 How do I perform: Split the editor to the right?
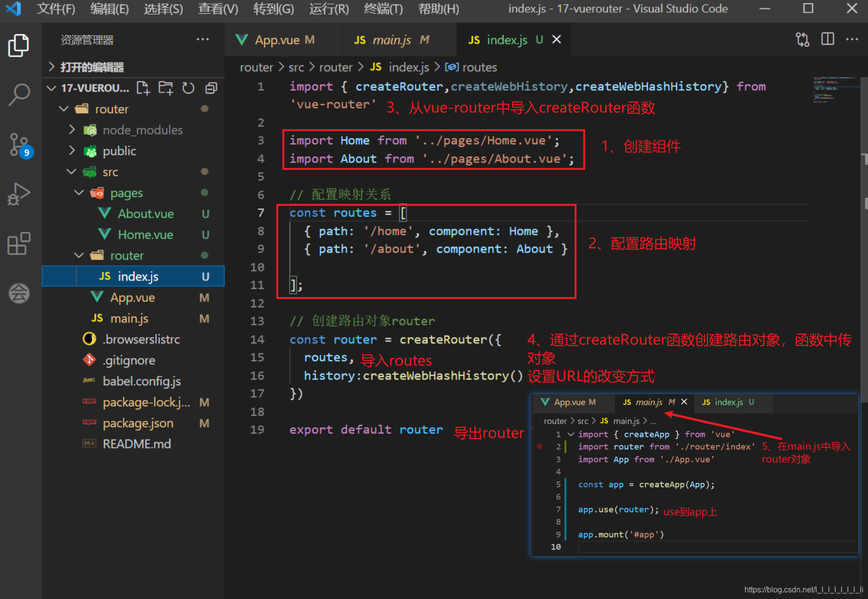pyautogui.click(x=827, y=39)
